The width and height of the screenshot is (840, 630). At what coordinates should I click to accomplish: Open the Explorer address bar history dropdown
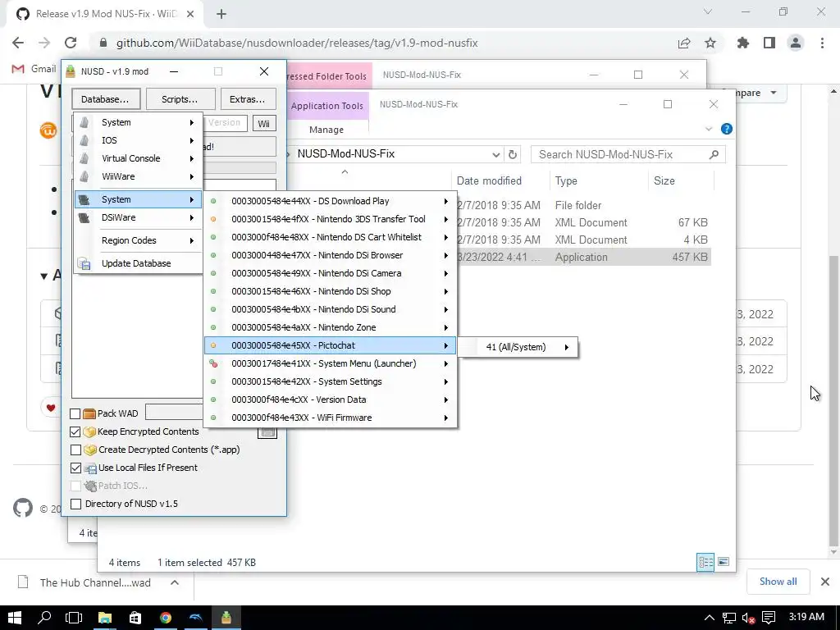point(496,155)
